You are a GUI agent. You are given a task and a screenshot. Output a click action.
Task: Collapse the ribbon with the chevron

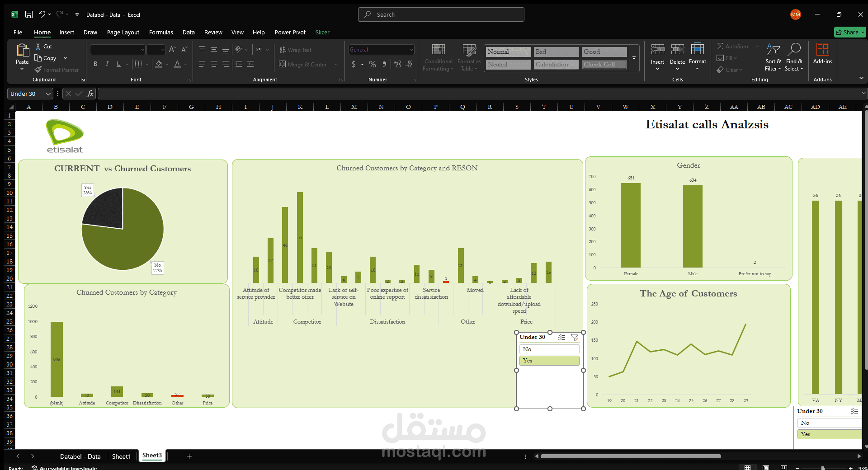(x=861, y=78)
